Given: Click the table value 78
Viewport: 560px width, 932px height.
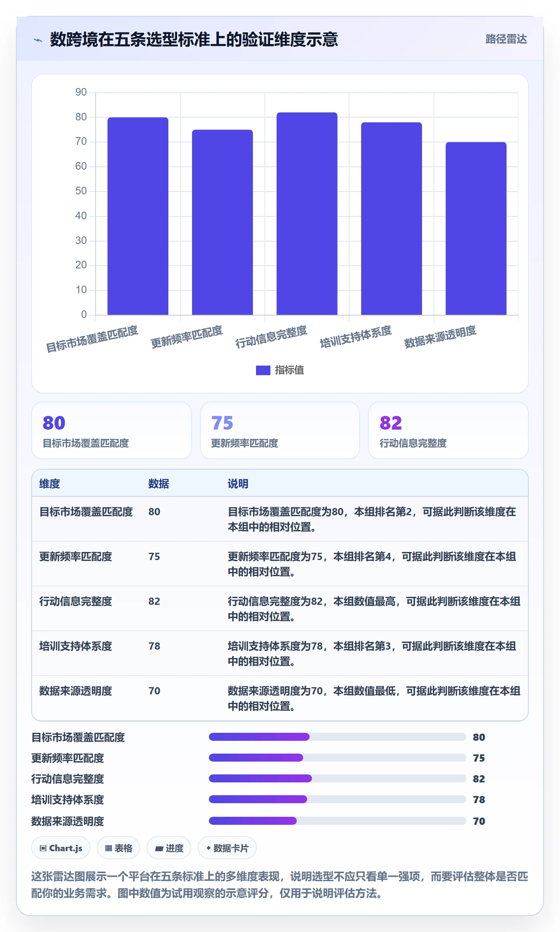Looking at the screenshot, I should click(154, 646).
